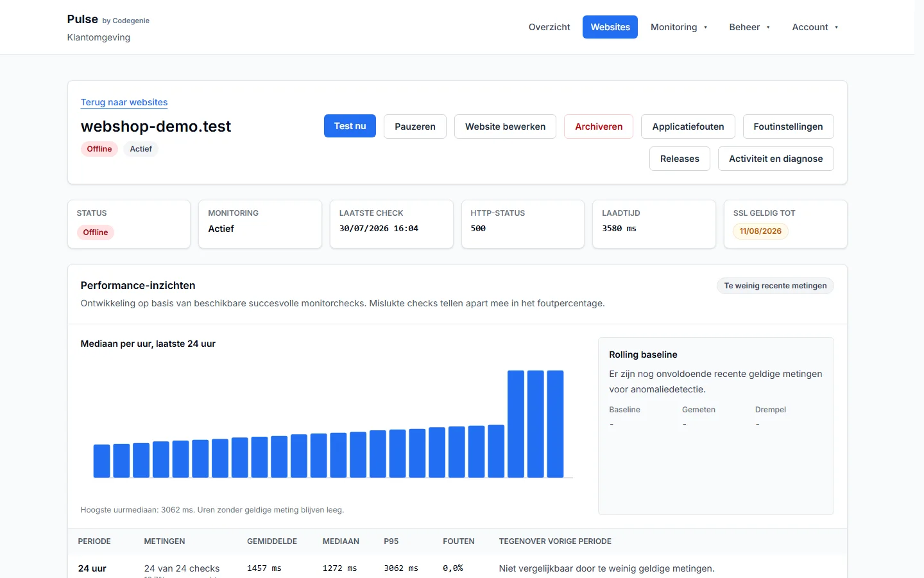Expand the Monitoring dropdown menu
Screen dimensions: 924x578
click(x=679, y=27)
